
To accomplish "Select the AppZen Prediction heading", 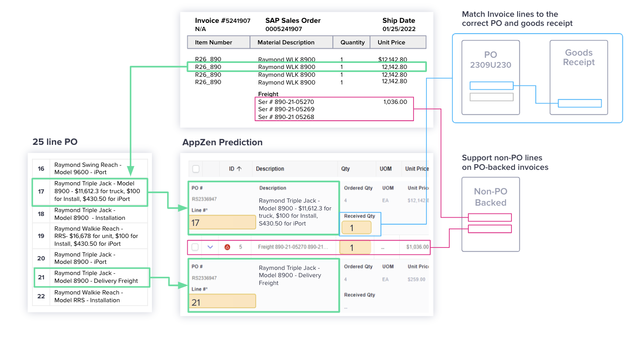I will (x=222, y=142).
